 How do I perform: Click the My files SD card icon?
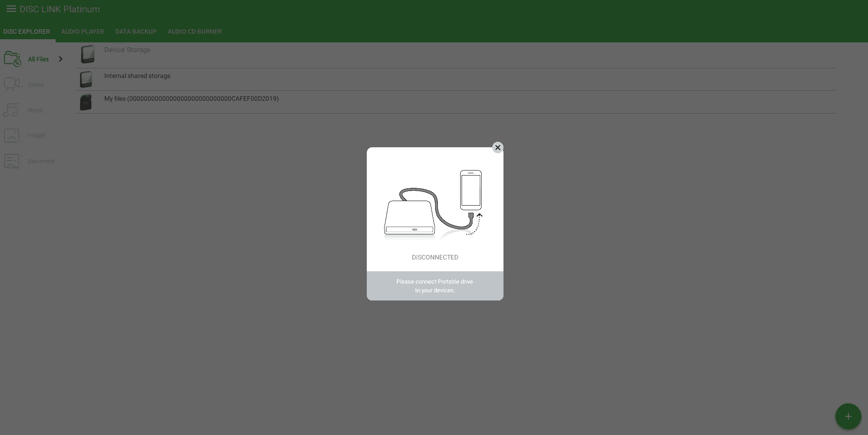(x=86, y=102)
